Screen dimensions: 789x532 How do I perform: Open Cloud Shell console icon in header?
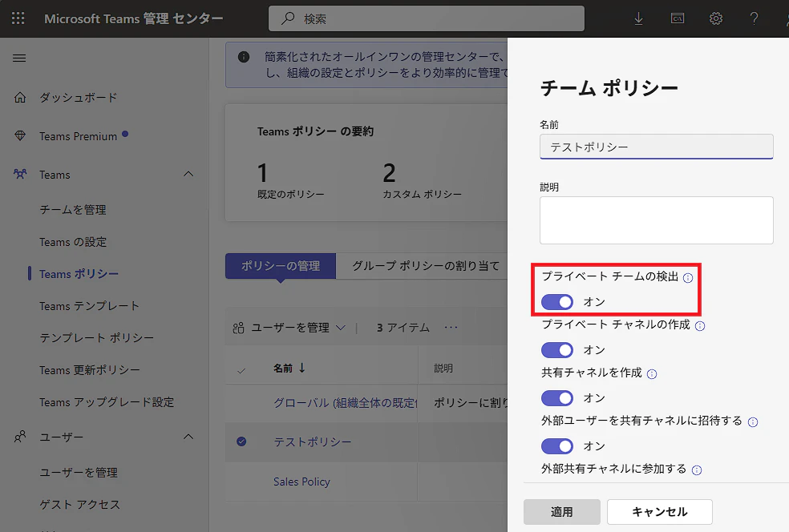coord(678,18)
